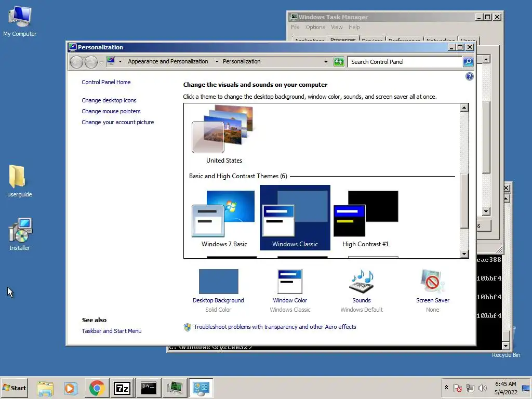Open recent pages dropdown next to Forward arrow
This screenshot has width=532, height=399.
101,63
